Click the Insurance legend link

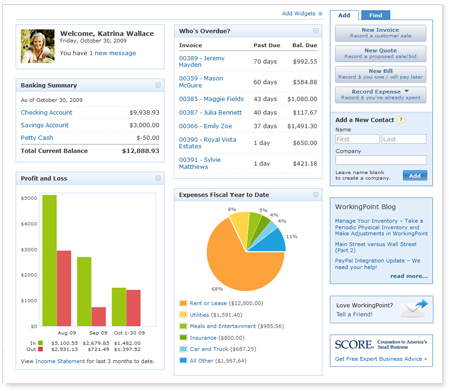click(203, 338)
